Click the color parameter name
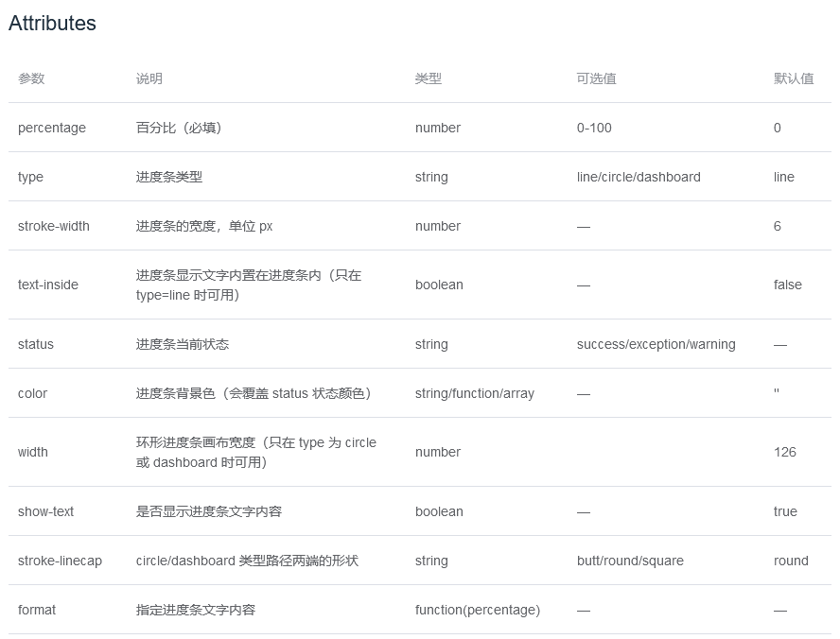The height and width of the screenshot is (639, 840). coord(31,393)
